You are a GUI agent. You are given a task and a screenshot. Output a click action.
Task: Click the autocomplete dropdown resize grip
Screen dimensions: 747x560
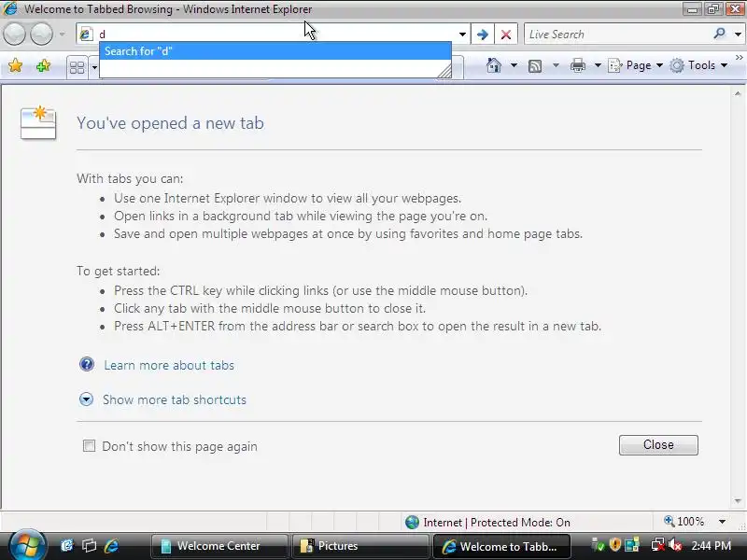click(444, 72)
